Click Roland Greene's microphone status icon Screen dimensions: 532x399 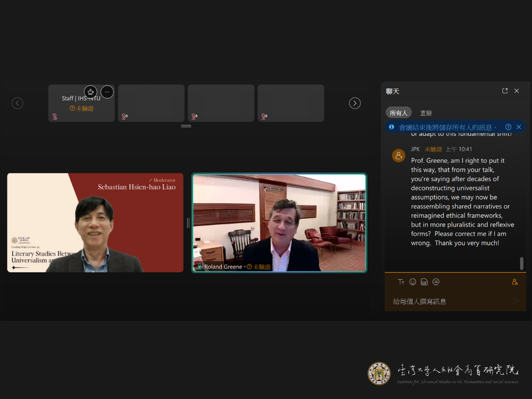click(x=199, y=267)
